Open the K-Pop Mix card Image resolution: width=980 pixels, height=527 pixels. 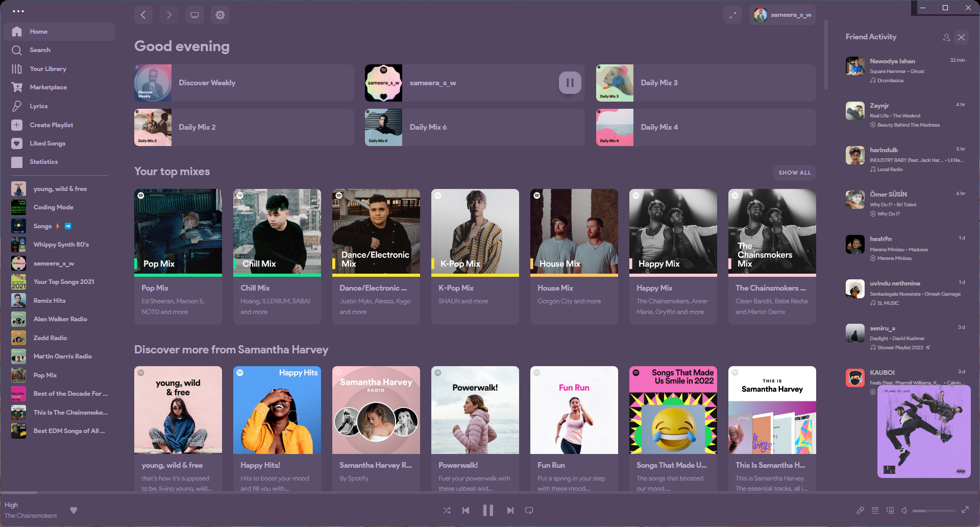click(x=475, y=256)
